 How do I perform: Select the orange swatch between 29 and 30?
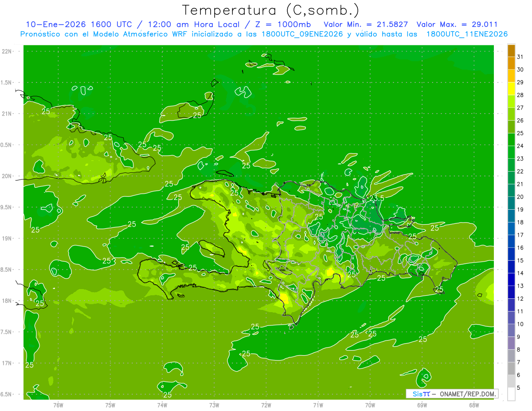click(511, 76)
